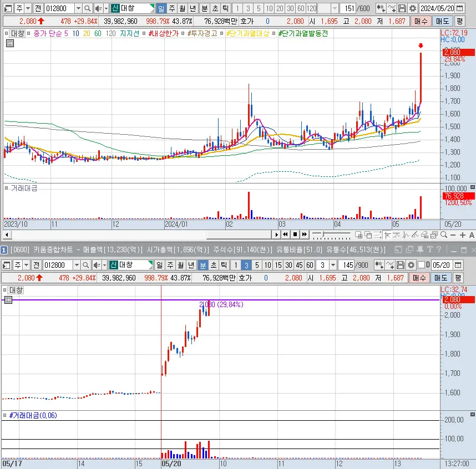The height and width of the screenshot is (469, 476).
Task: Zoom out with minus icon below chart
Action: pos(453,235)
